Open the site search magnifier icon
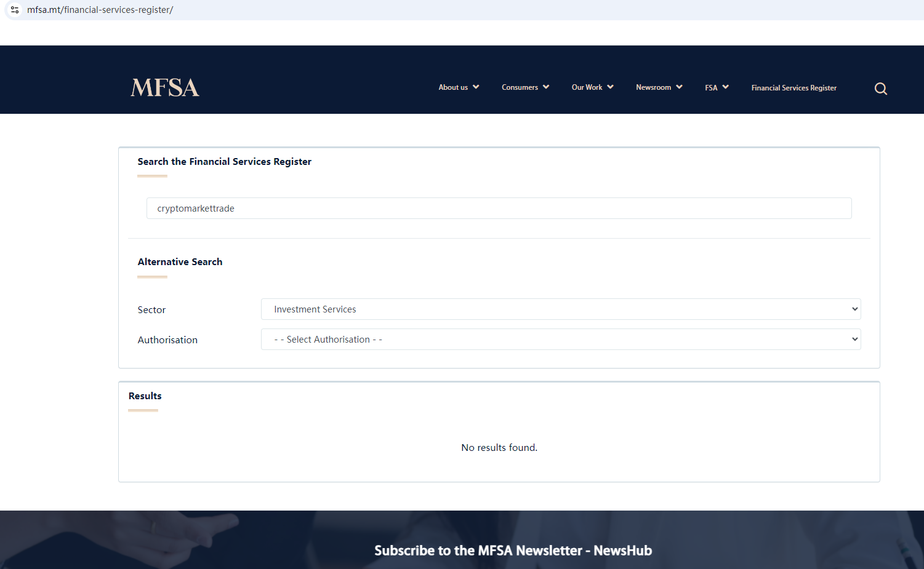This screenshot has height=569, width=924. [x=881, y=89]
